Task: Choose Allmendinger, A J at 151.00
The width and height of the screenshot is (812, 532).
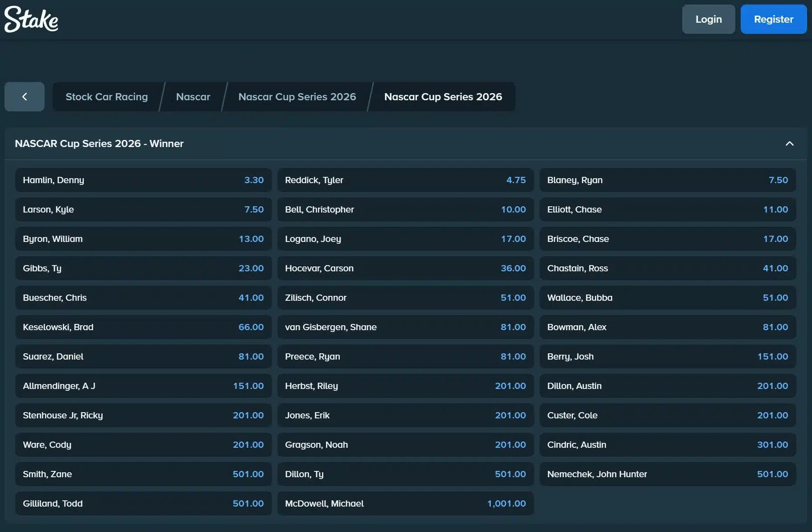Action: 143,386
